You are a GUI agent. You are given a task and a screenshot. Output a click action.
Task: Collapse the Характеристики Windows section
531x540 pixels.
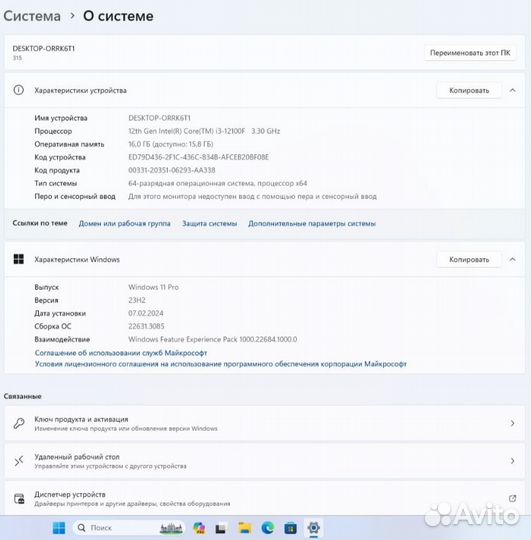point(512,259)
